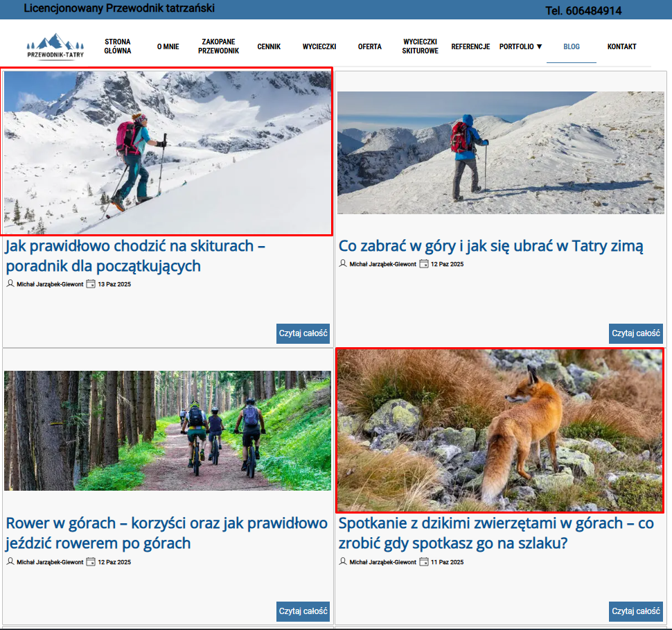The image size is (672, 630).
Task: Click the forest cyclists photo thumbnail
Action: pyautogui.click(x=167, y=430)
